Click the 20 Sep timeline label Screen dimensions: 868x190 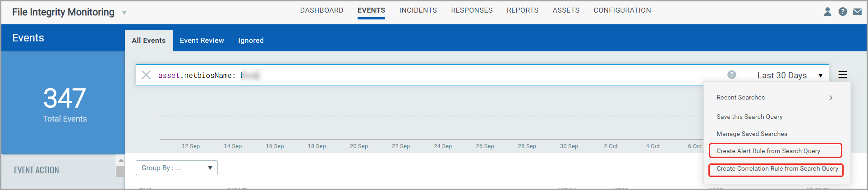359,146
